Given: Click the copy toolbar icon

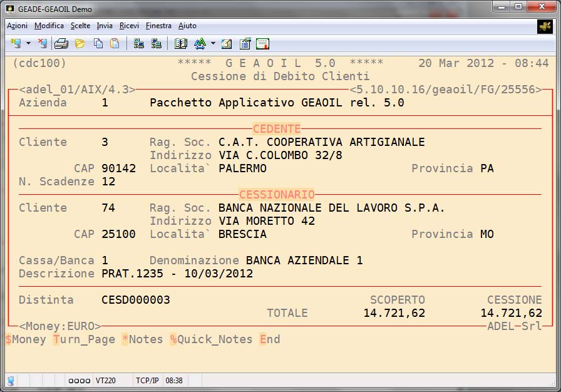Looking at the screenshot, I should 98,43.
